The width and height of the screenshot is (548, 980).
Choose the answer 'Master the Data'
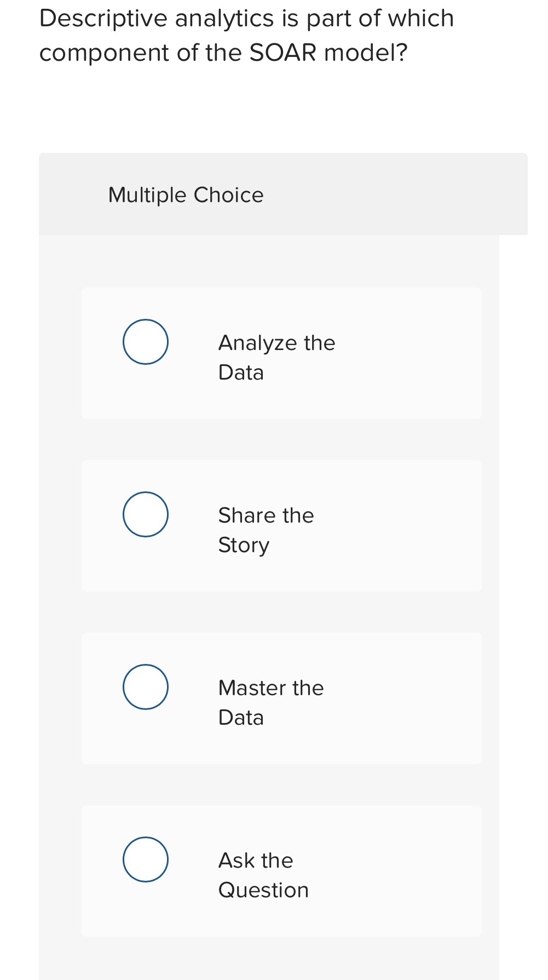coord(271,702)
